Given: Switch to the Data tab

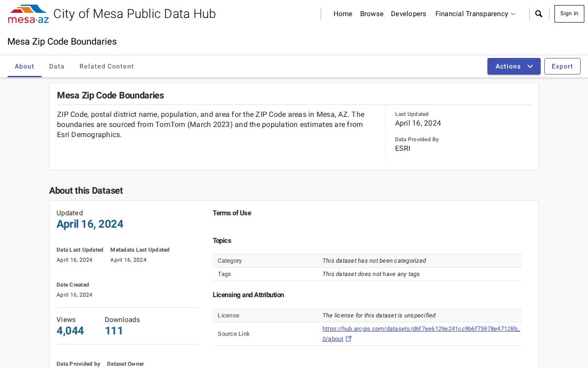Looking at the screenshot, I should click(x=57, y=66).
